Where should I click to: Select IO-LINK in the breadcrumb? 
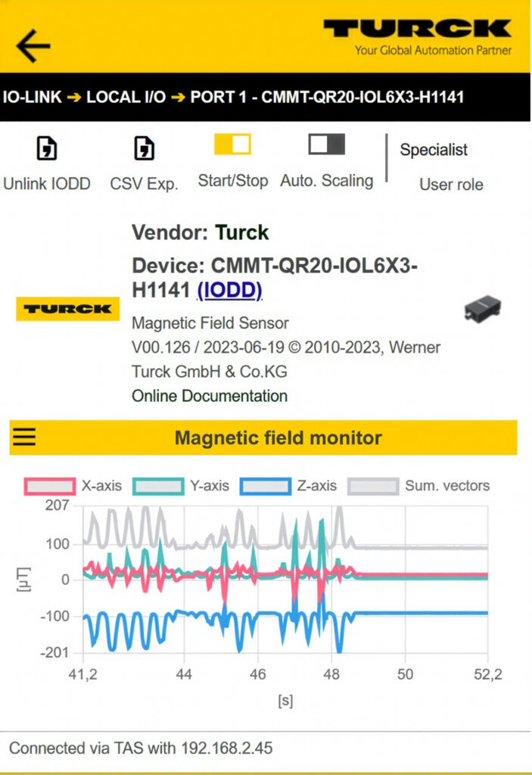33,97
